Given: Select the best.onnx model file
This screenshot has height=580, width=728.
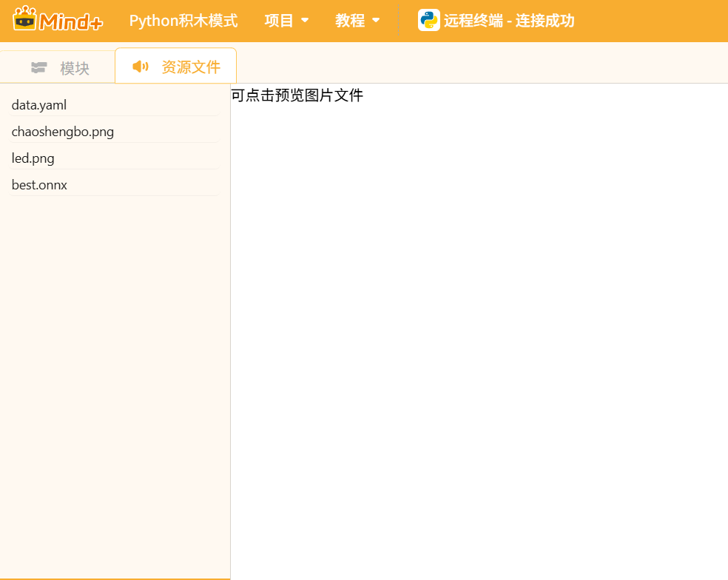Looking at the screenshot, I should 39,185.
